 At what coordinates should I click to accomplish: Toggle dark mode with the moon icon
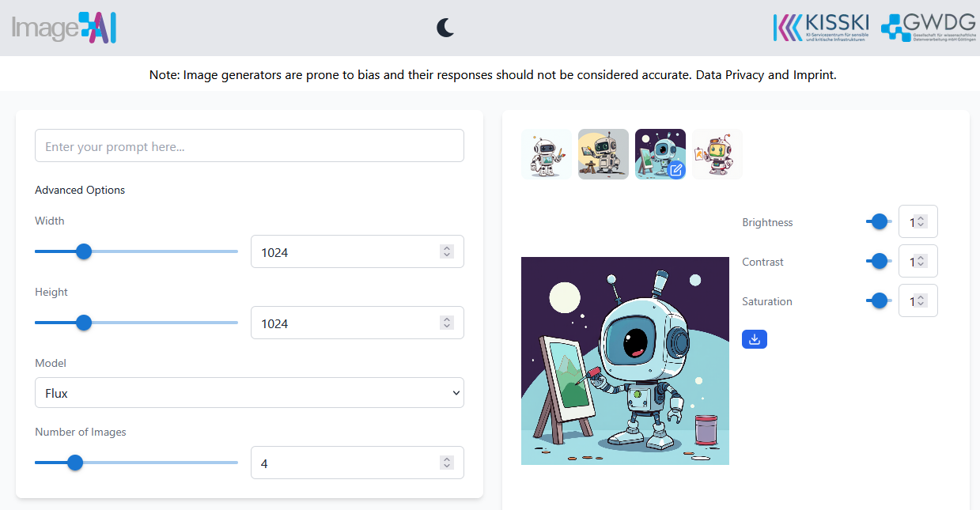(x=446, y=28)
